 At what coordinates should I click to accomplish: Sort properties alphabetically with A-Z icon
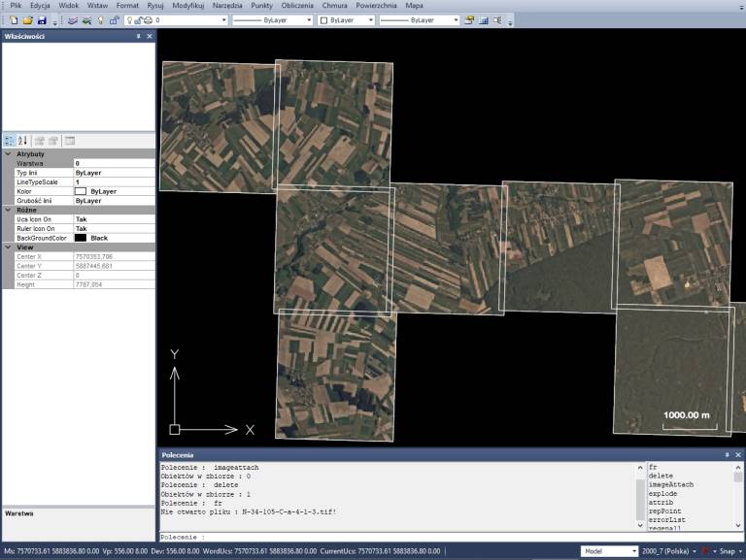[23, 141]
